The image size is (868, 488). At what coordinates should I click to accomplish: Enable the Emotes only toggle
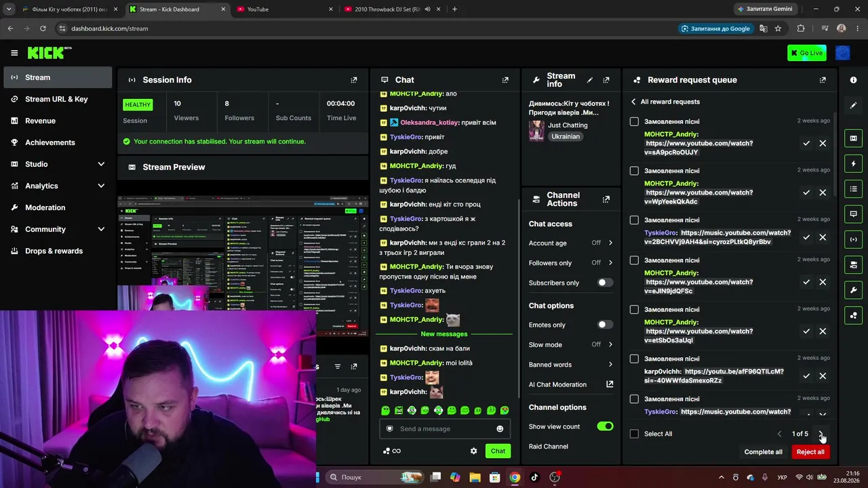coord(605,325)
